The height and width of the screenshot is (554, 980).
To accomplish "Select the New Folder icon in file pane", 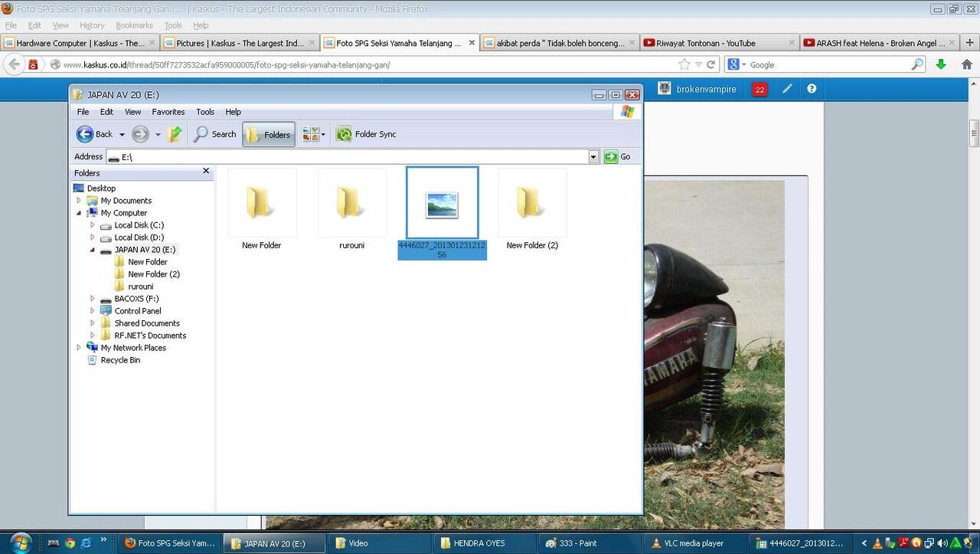I will point(262,203).
